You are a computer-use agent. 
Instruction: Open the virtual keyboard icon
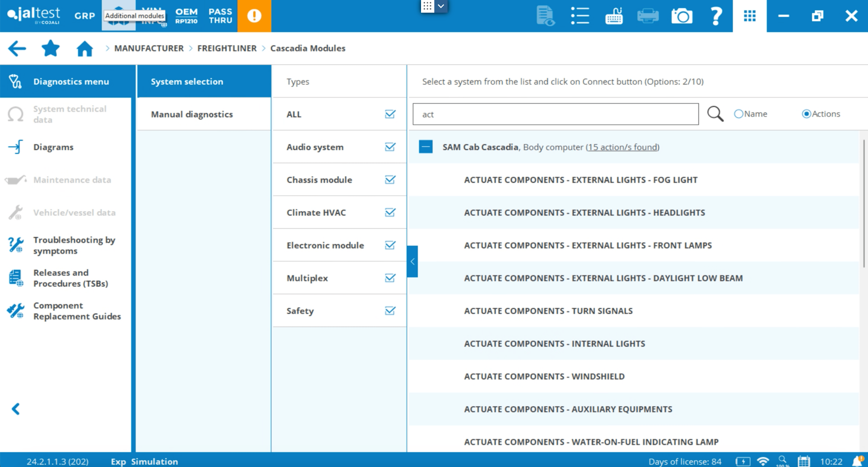614,16
